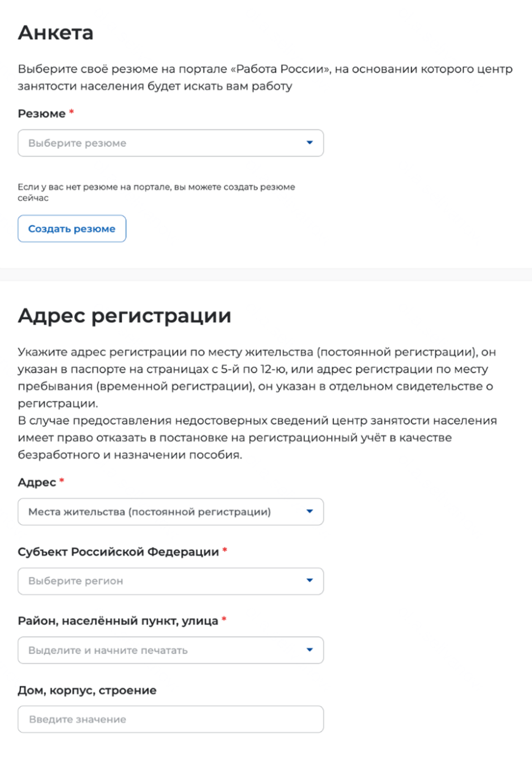
Task: Click the 'Работа России' resume instruction paragraph
Action: [x=265, y=77]
